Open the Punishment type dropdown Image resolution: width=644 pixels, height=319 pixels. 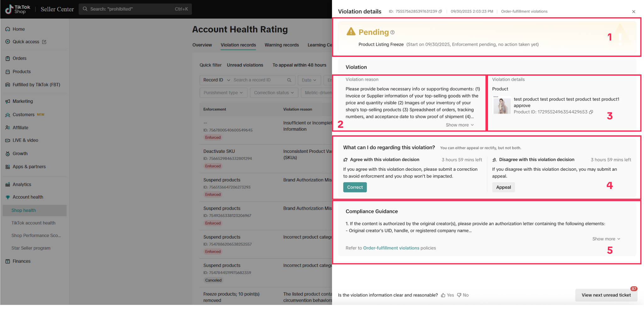223,93
